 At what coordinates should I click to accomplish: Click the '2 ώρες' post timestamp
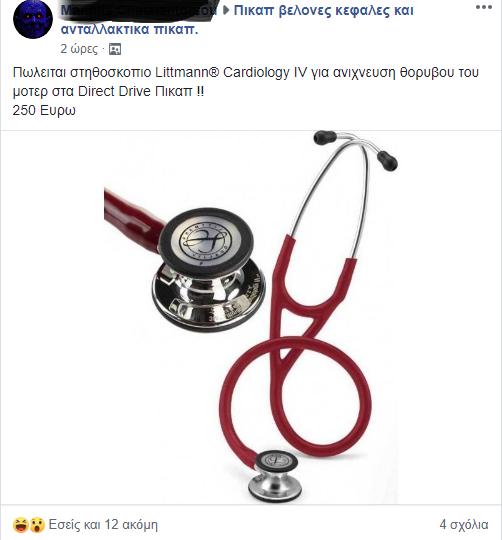pos(79,49)
